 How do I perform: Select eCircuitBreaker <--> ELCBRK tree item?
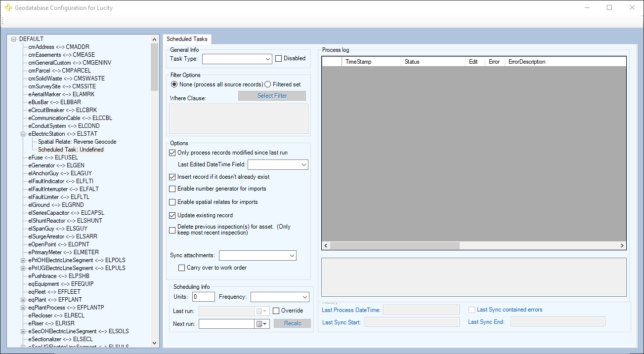coord(62,110)
